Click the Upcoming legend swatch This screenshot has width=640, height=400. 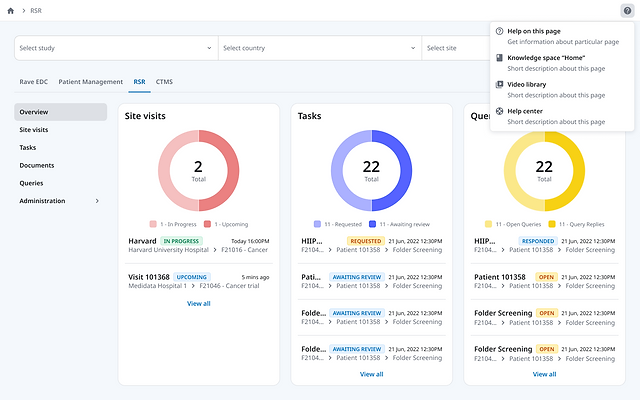[x=207, y=224]
